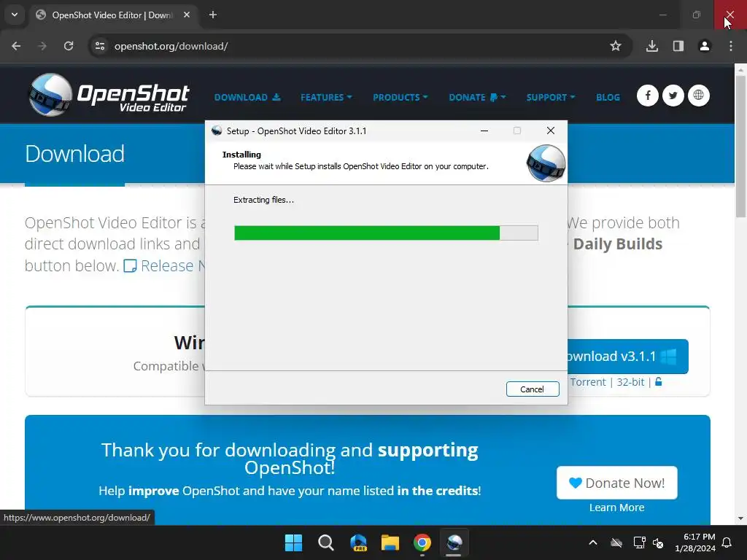
Task: Open the Learn More link
Action: pyautogui.click(x=616, y=507)
